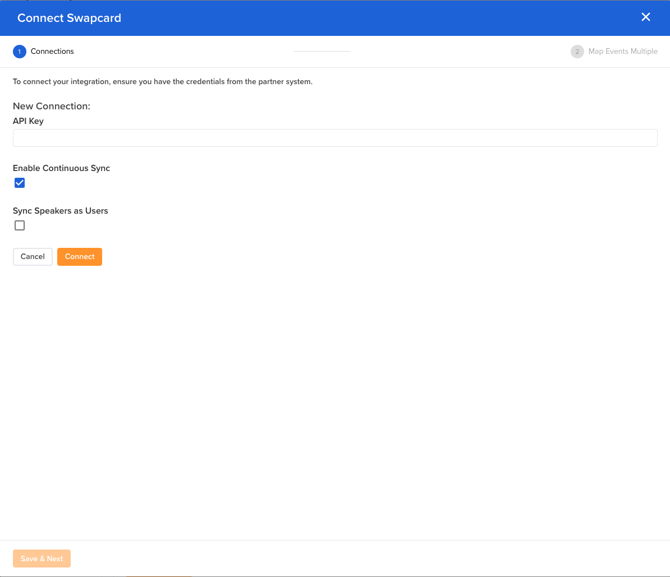Screen dimensions: 670x577
Task: Close the Connect Swapcard dialog
Action: [645, 17]
